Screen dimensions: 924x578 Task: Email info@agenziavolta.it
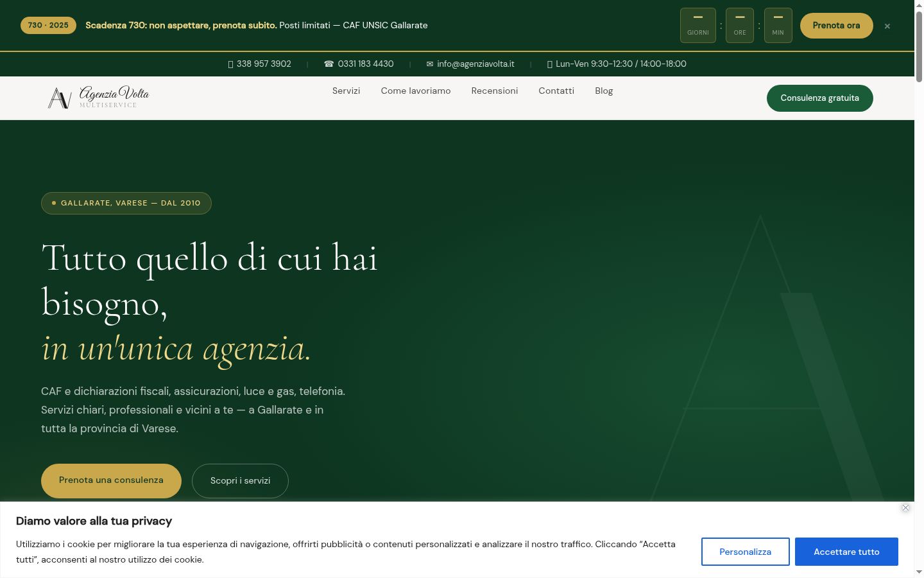point(475,64)
